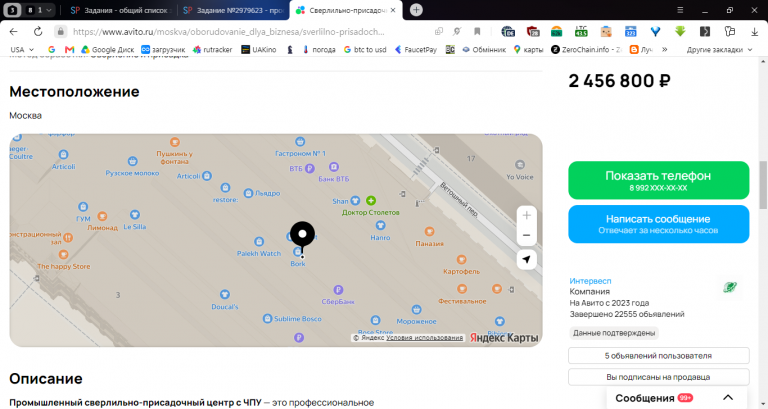768x409 pixels.
Task: Click the Картофель restaurant marker
Action: click(461, 260)
